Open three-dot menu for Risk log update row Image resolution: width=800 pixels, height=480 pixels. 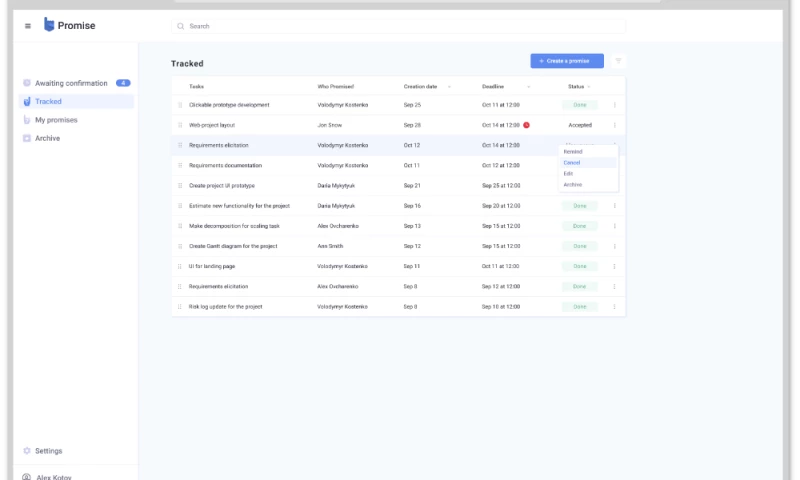(x=614, y=307)
